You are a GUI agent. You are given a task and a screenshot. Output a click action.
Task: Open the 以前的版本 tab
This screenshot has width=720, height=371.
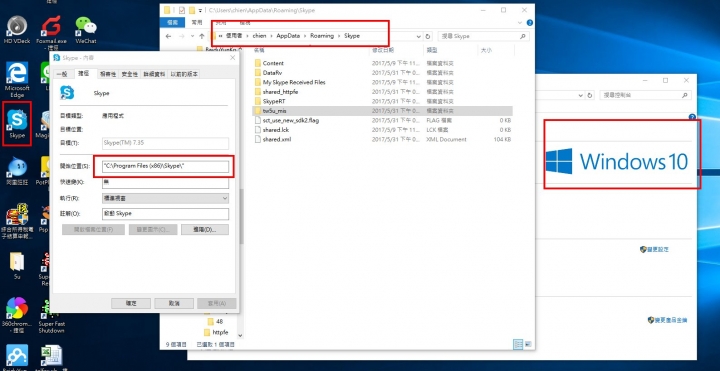coord(184,74)
